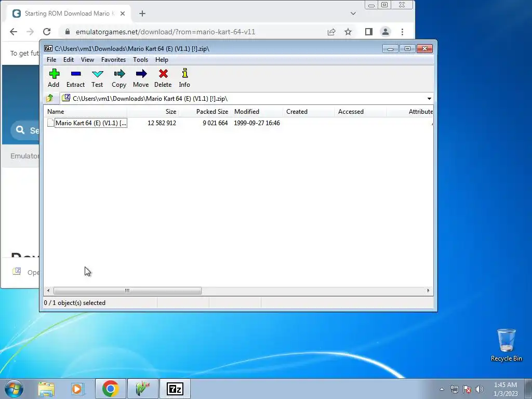This screenshot has height=399, width=532.
Task: Click the Chrome forward arrow
Action: pos(30,32)
